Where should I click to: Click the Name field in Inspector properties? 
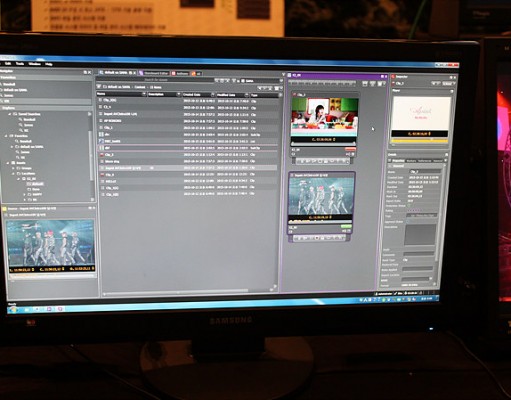coord(425,172)
